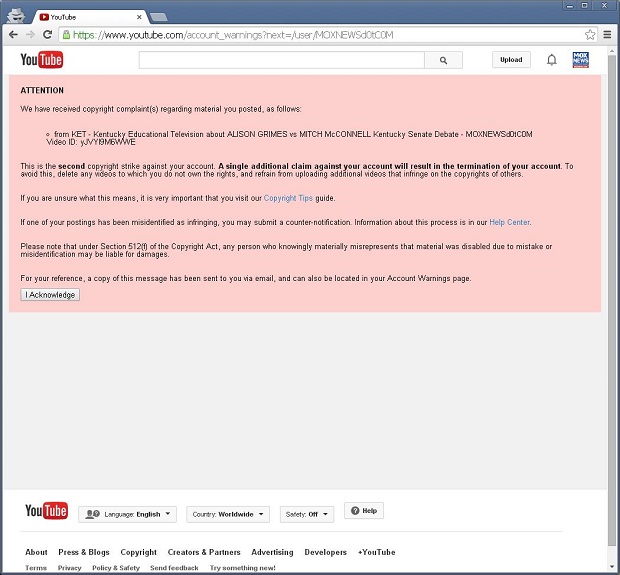The image size is (620, 575).
Task: Open a new tab next to the YouTube tab
Action: click(x=159, y=17)
